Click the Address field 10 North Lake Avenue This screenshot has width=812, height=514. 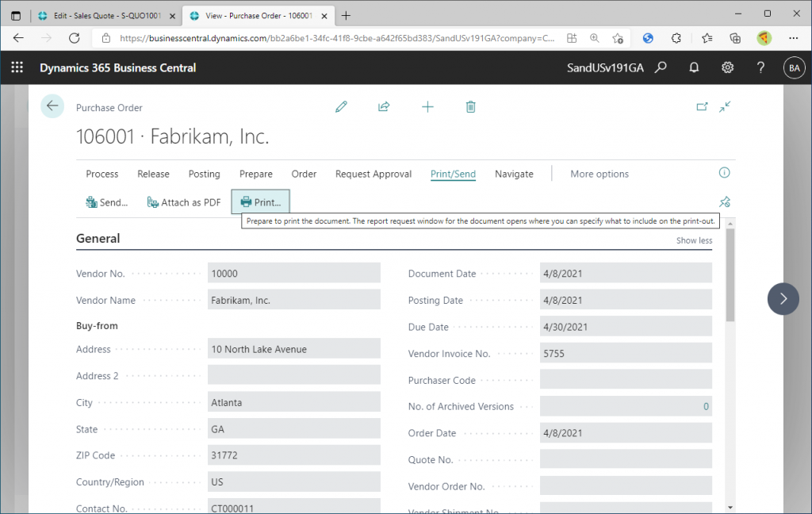tap(293, 349)
